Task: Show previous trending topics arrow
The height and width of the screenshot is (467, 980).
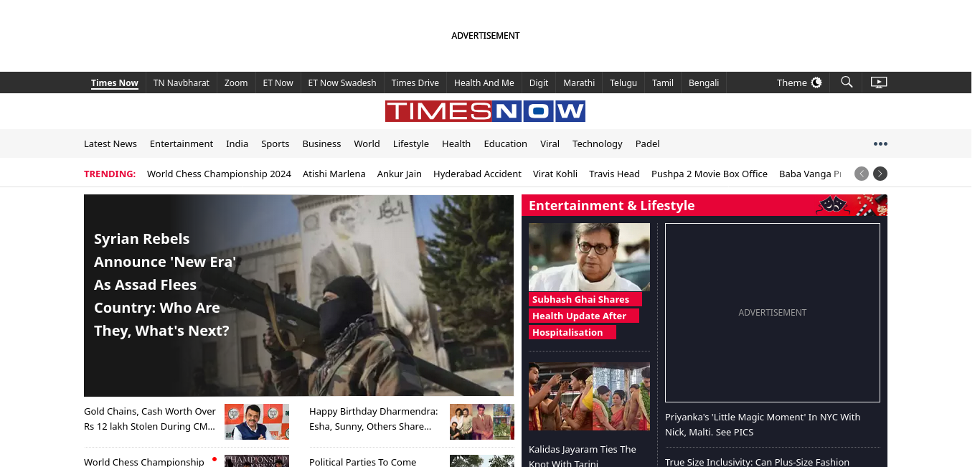Action: coord(862,174)
